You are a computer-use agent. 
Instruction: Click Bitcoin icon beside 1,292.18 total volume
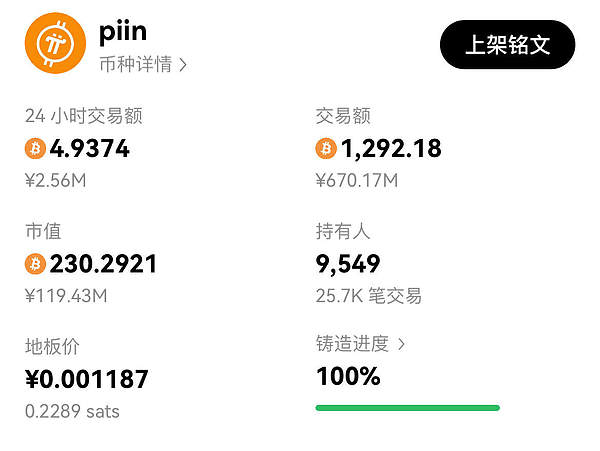(326, 149)
